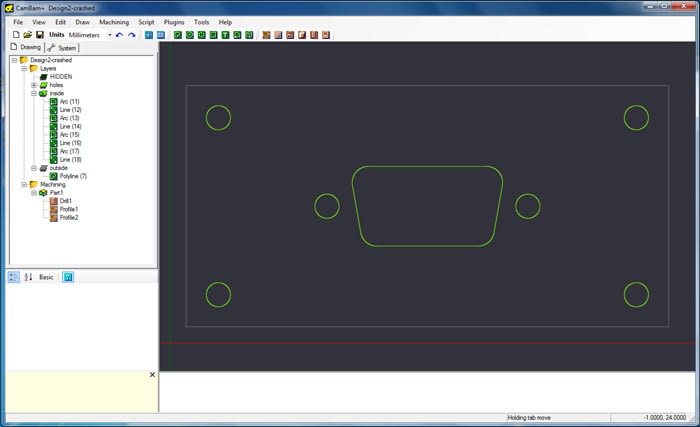Redo the last undone action

click(x=131, y=35)
